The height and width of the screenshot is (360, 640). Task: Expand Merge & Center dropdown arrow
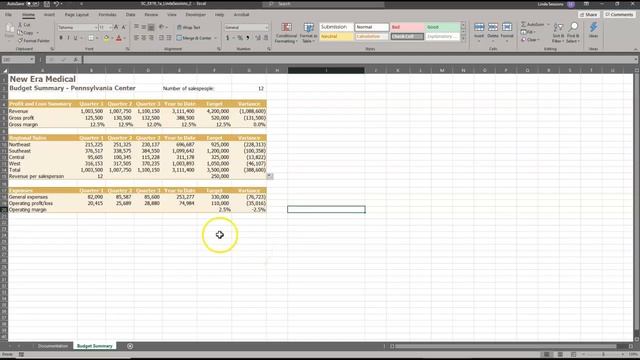(x=216, y=38)
